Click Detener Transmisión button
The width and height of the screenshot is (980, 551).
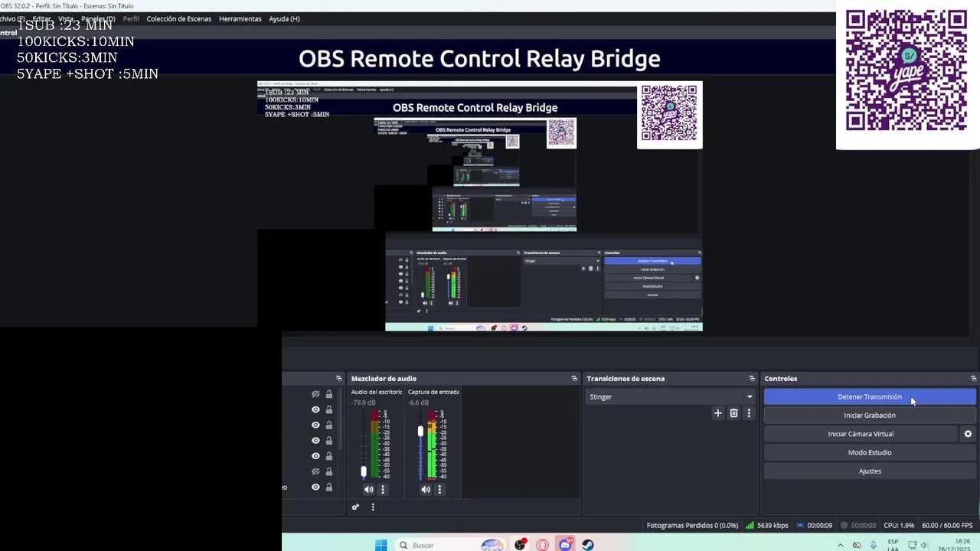[x=870, y=397]
